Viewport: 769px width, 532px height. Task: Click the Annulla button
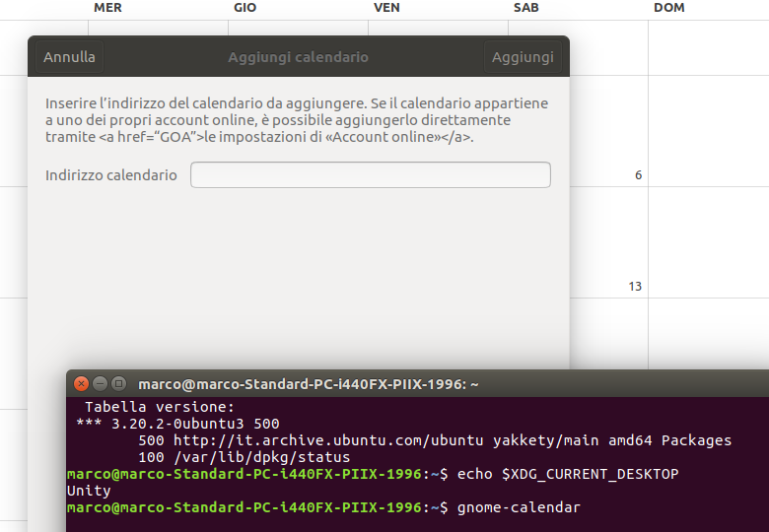[x=69, y=57]
